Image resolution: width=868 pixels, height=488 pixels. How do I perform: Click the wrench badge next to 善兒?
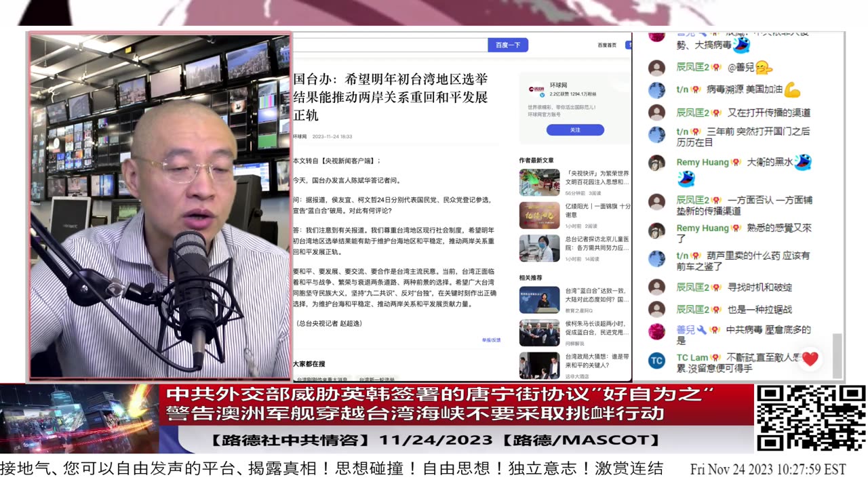click(x=702, y=330)
